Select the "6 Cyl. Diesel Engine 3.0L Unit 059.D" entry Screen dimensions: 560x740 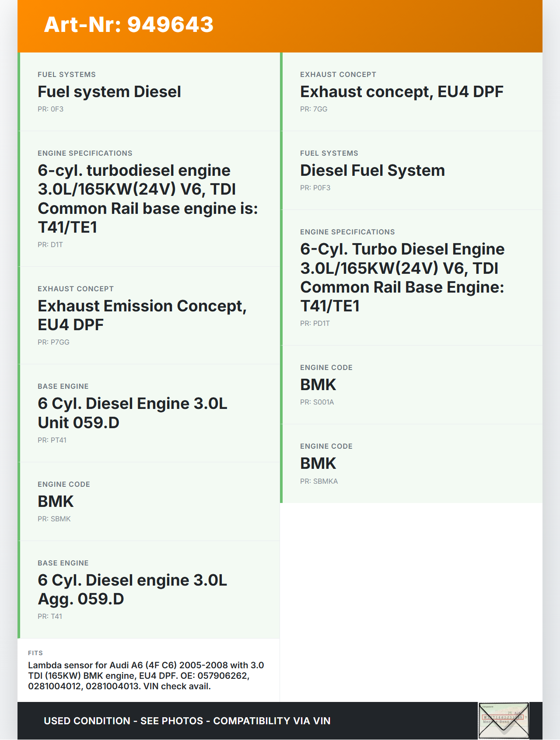point(132,413)
